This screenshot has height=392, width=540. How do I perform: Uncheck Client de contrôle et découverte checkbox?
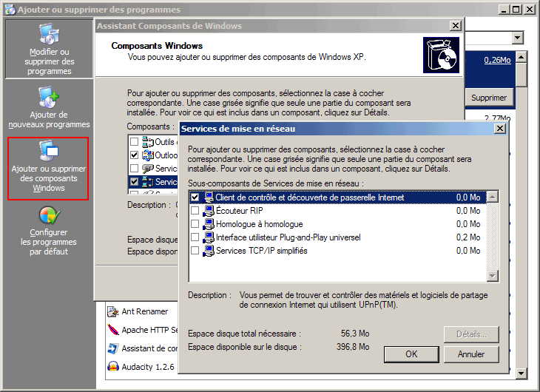(195, 197)
